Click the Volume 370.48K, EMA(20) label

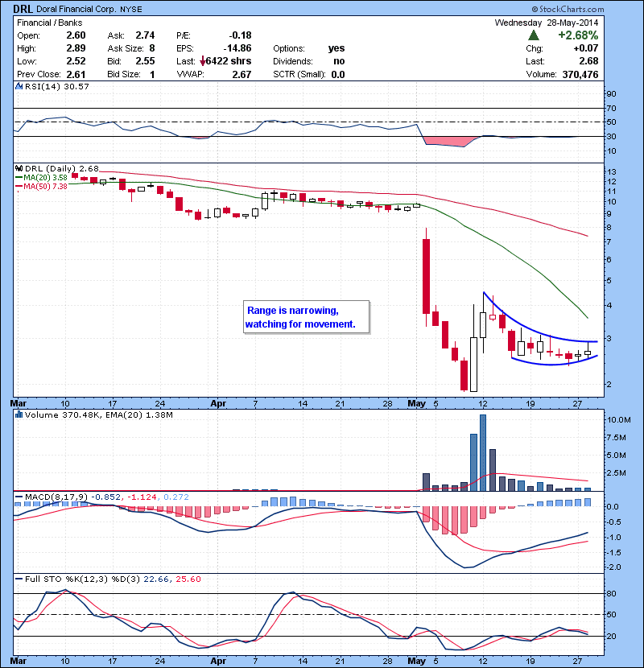pos(98,414)
